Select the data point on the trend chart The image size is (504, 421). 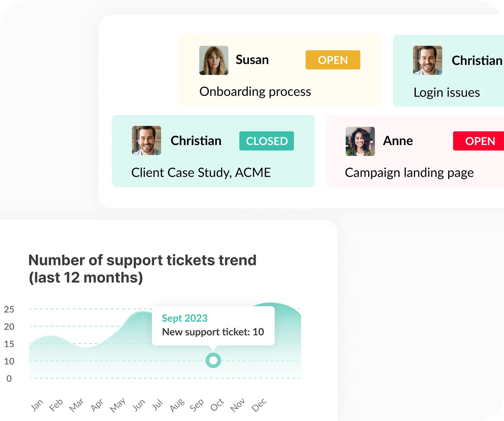(213, 360)
